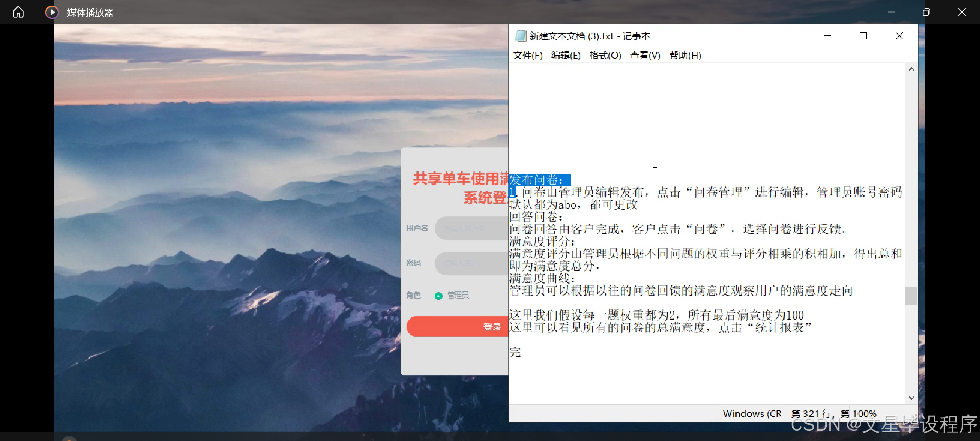Screen dimensions: 980x441
Task: Minimize the media player window
Action: [892, 12]
